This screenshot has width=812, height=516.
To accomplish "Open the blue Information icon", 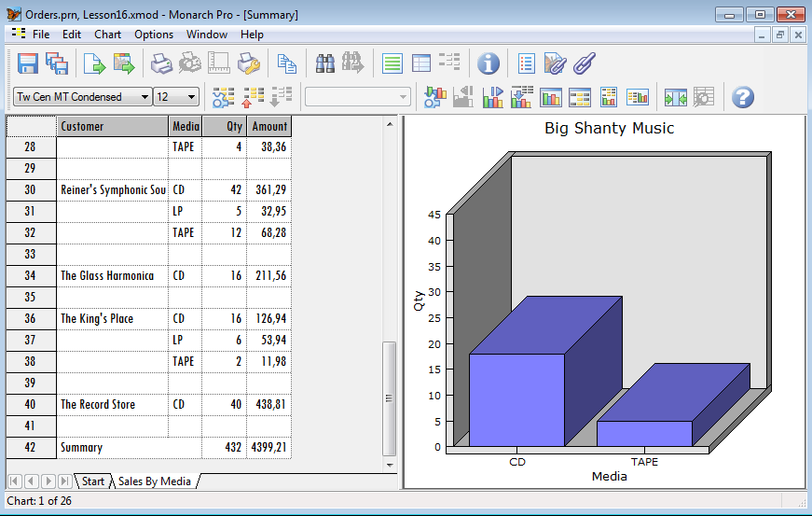I will click(489, 63).
